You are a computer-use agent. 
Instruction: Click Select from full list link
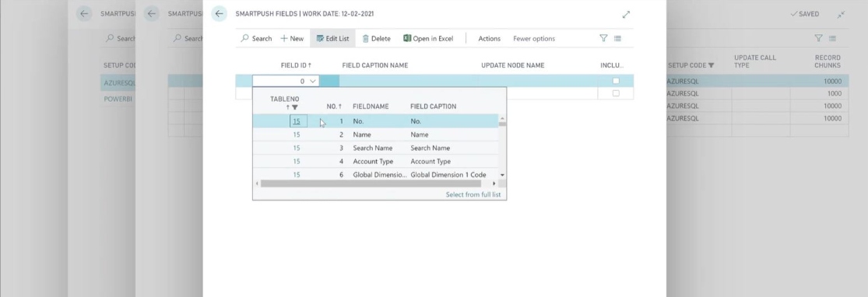point(473,194)
